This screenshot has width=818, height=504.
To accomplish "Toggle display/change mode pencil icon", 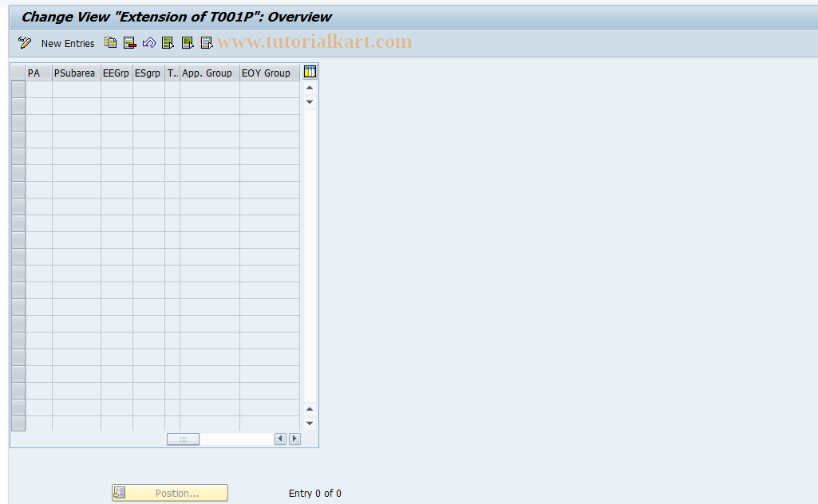I will [x=25, y=43].
